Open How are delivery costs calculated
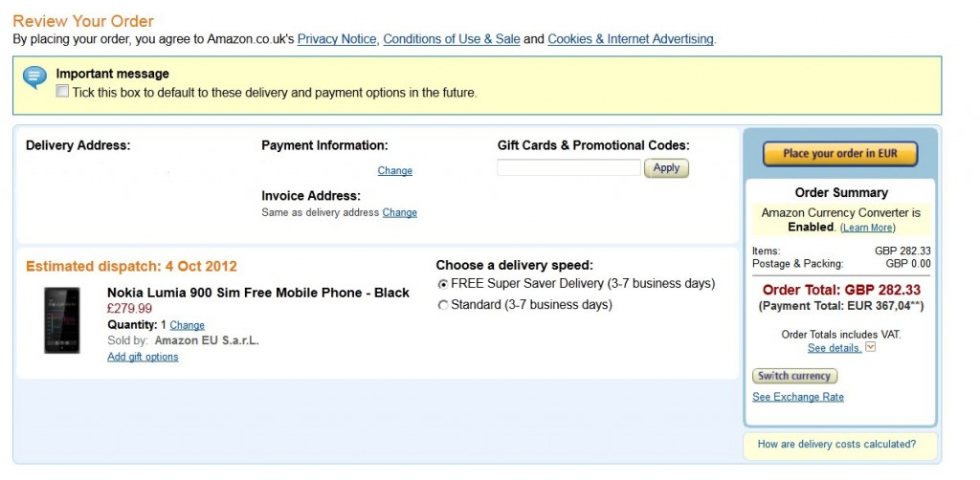The height and width of the screenshot is (480, 980). [836, 444]
